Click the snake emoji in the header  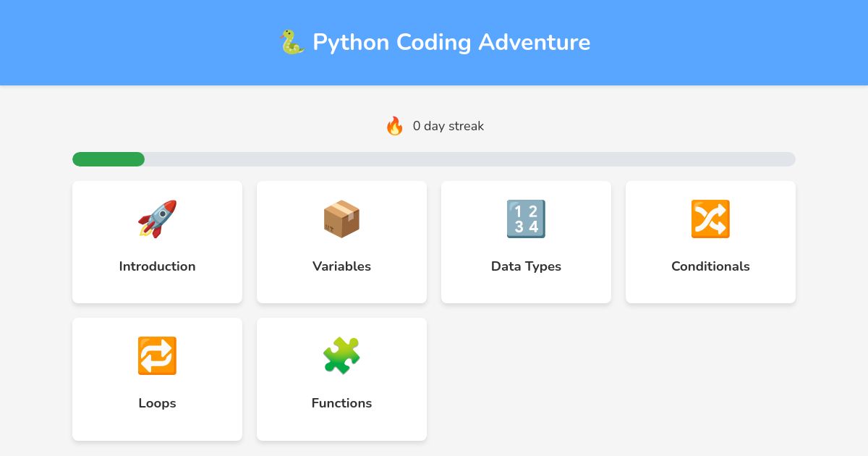pos(291,42)
